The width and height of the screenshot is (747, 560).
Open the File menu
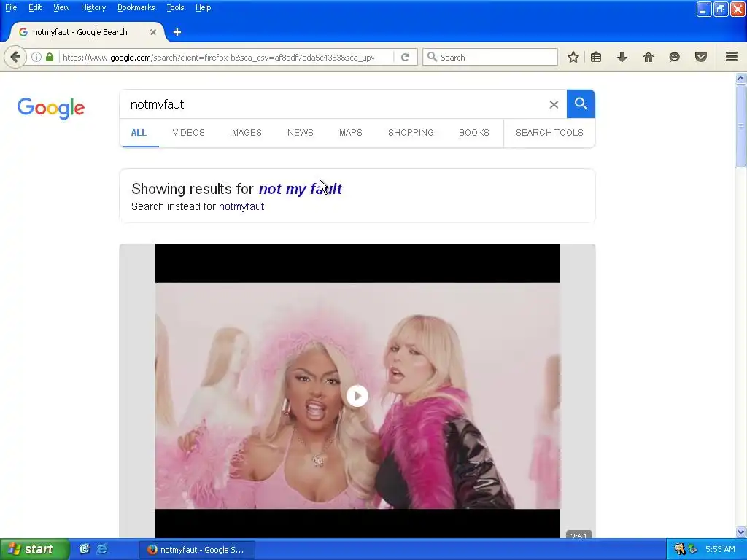(x=11, y=7)
